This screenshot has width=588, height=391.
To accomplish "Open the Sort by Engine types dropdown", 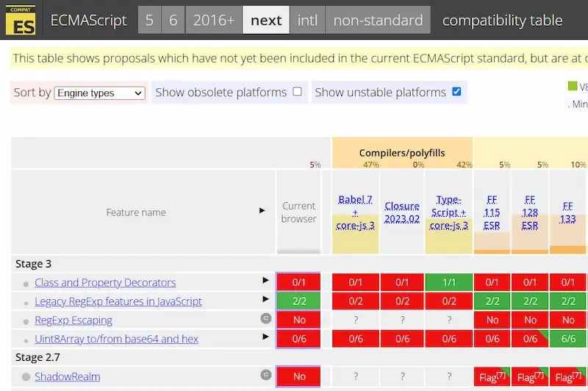I will [100, 93].
